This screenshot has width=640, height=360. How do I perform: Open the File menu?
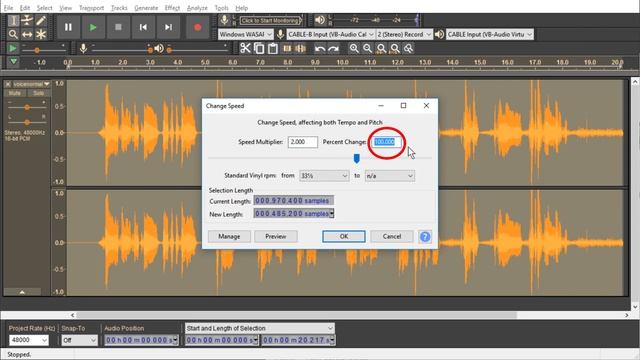tap(8, 8)
